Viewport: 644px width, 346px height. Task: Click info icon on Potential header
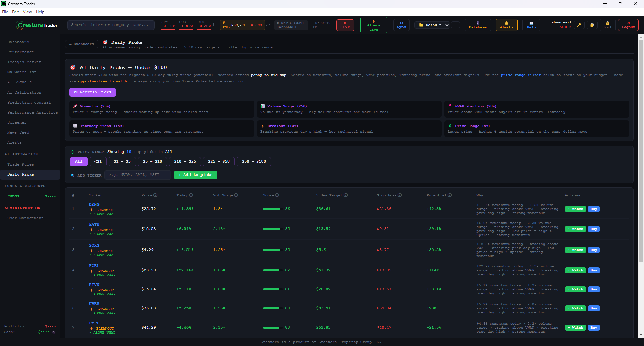click(450, 195)
